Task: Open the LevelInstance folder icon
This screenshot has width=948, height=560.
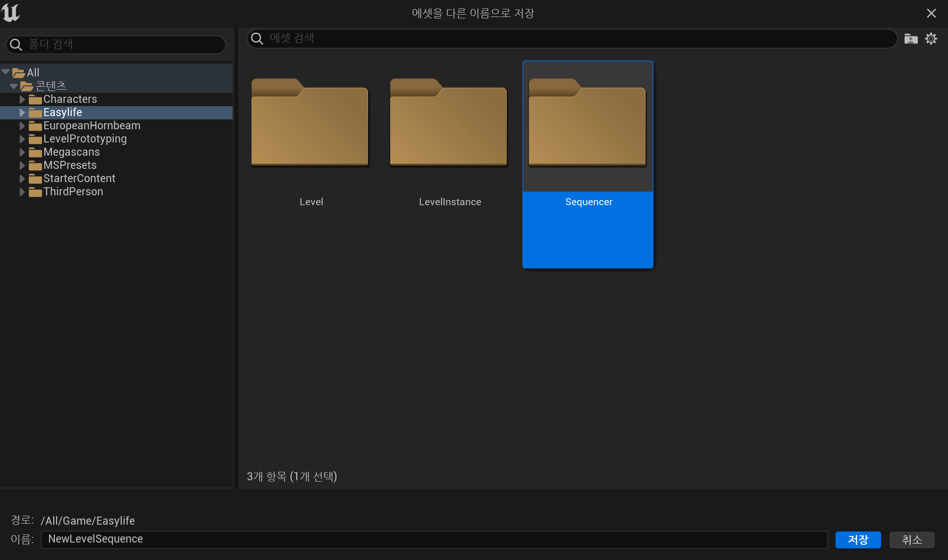Action: click(x=448, y=122)
